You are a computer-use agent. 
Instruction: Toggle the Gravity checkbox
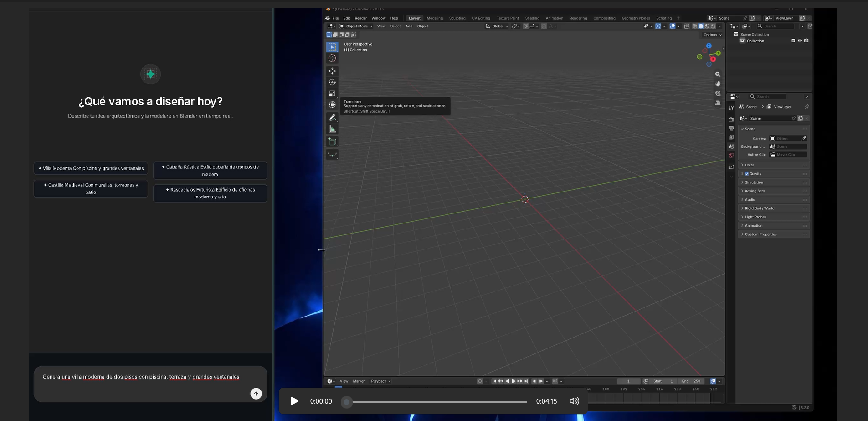point(747,174)
